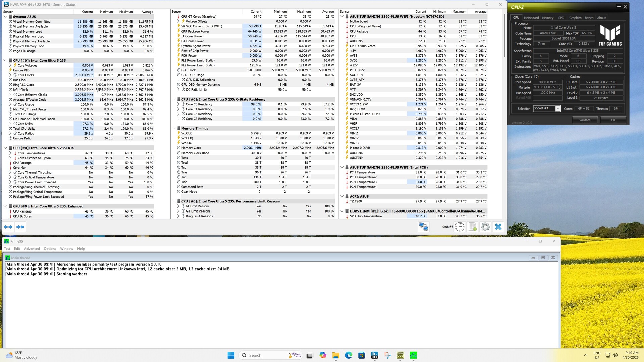Viewport: 644px width, 362px height.
Task: Click the clock icon to reset the timer
Action: pos(460,227)
